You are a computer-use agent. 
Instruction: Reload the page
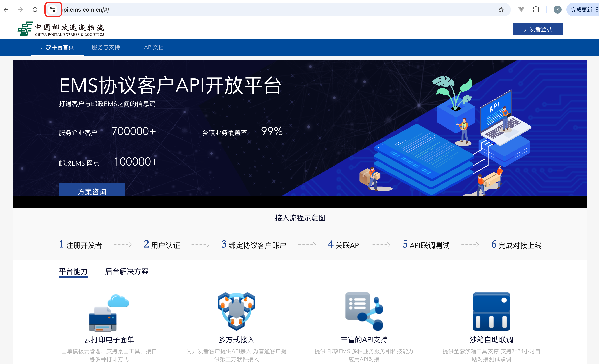pyautogui.click(x=35, y=10)
